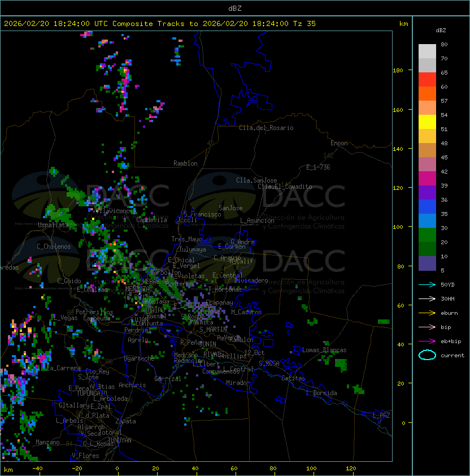Click the L_PAZ place label
470x476 pixels.
[381, 416]
